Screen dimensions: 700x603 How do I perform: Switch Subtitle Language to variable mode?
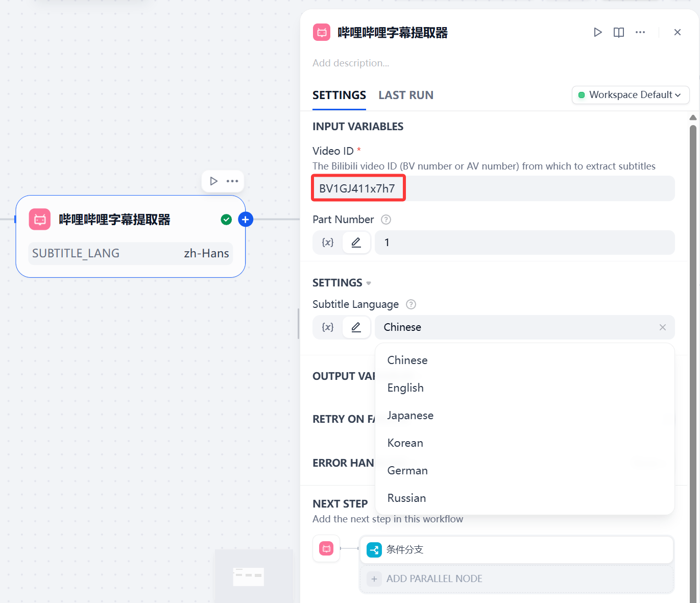click(x=328, y=327)
